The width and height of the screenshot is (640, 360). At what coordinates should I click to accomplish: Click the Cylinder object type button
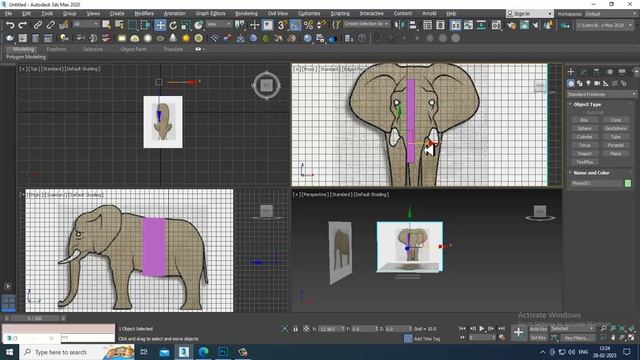click(x=584, y=137)
